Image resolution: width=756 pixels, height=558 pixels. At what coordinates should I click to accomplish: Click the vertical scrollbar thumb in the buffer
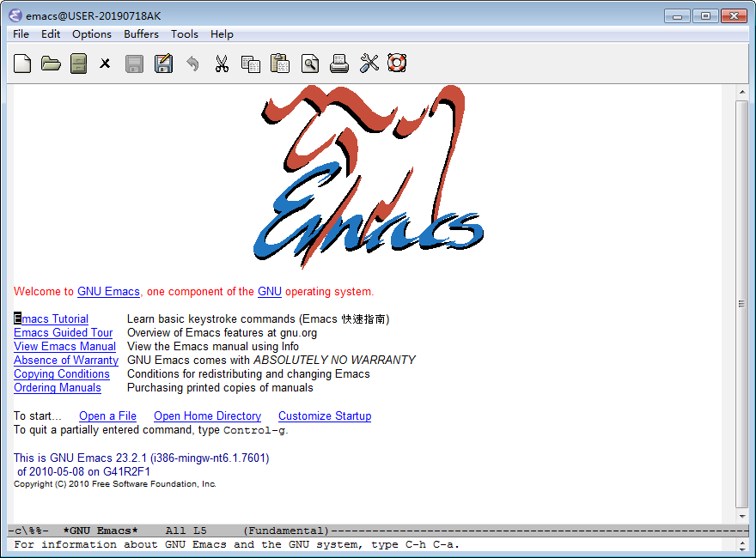742,304
